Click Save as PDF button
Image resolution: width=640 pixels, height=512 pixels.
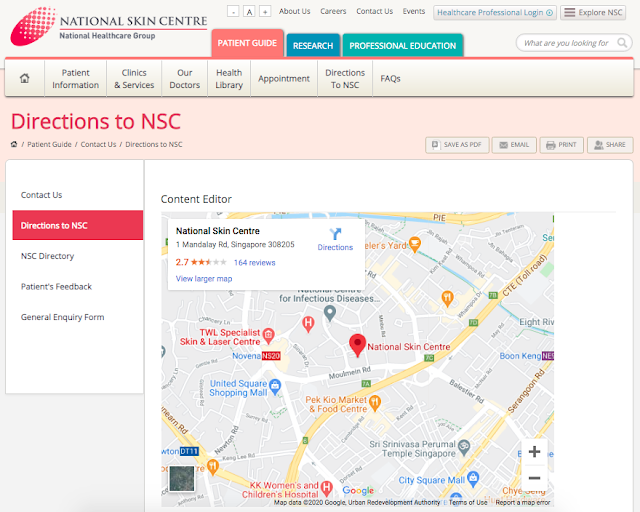click(x=457, y=145)
